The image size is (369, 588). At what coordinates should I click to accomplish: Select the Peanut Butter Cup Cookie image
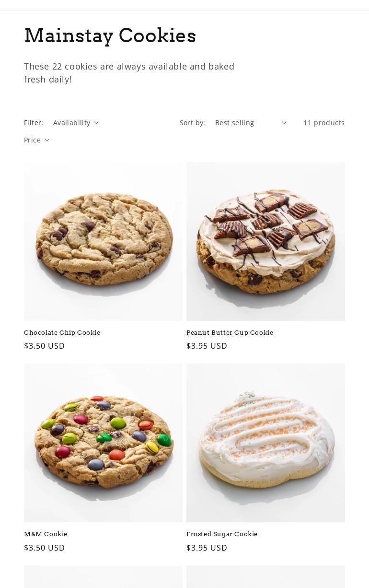coord(265,241)
